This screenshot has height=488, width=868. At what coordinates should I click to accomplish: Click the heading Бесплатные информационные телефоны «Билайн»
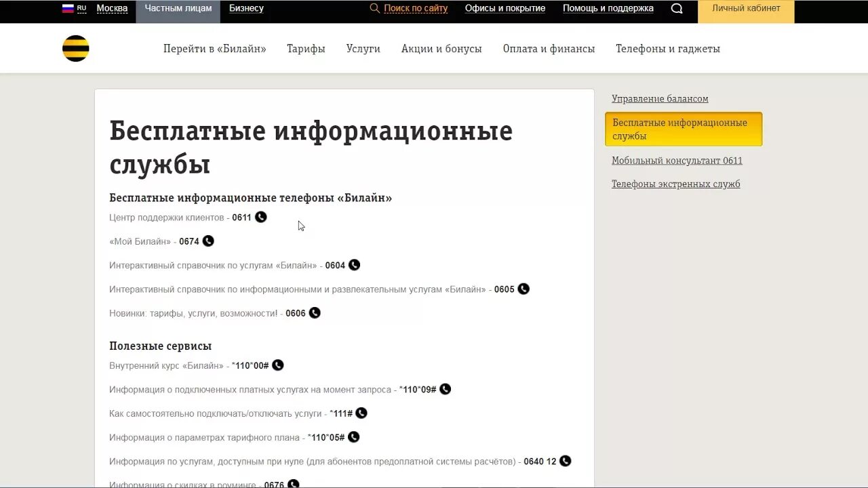[251, 198]
